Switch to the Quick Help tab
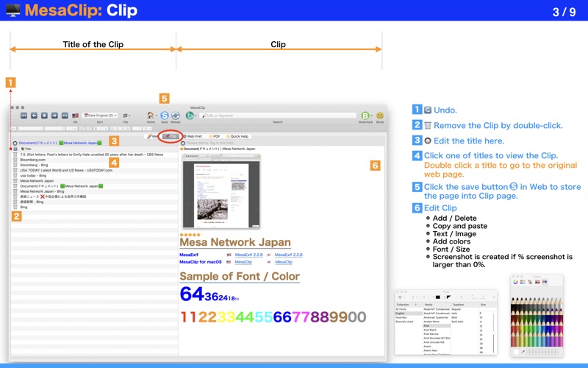 click(x=237, y=136)
